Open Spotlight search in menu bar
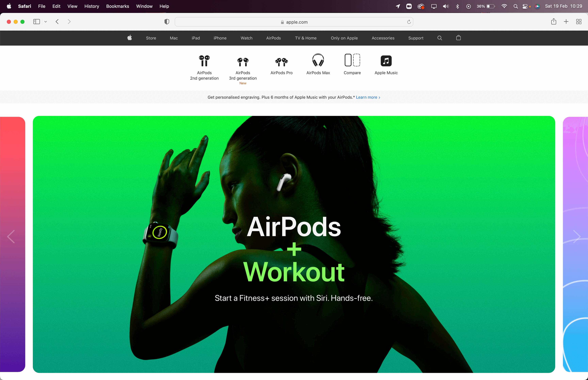 point(516,6)
